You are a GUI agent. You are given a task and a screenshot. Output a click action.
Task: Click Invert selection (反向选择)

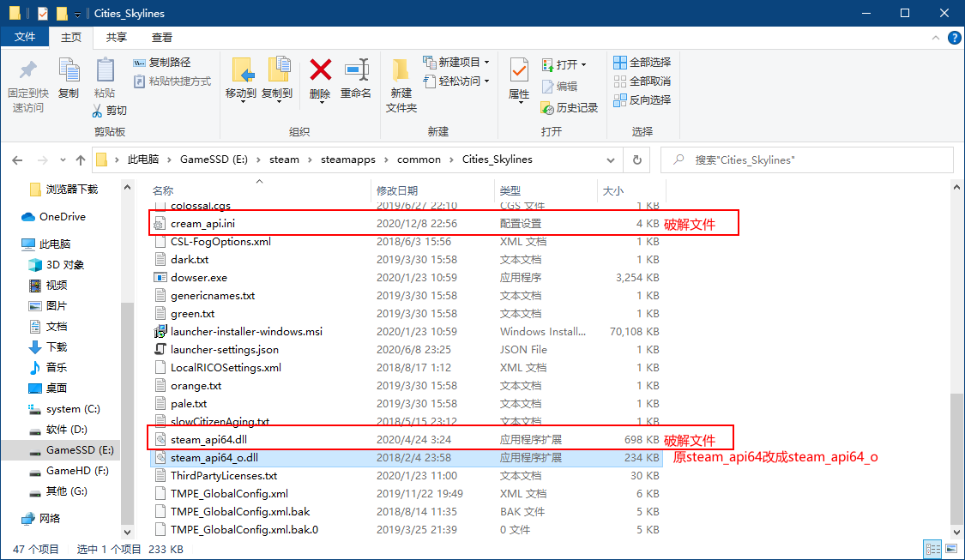[x=642, y=99]
